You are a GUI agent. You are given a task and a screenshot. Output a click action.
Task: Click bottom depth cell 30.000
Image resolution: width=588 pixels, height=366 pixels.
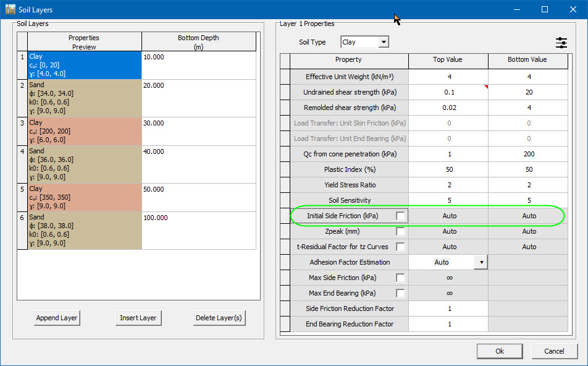[199, 131]
